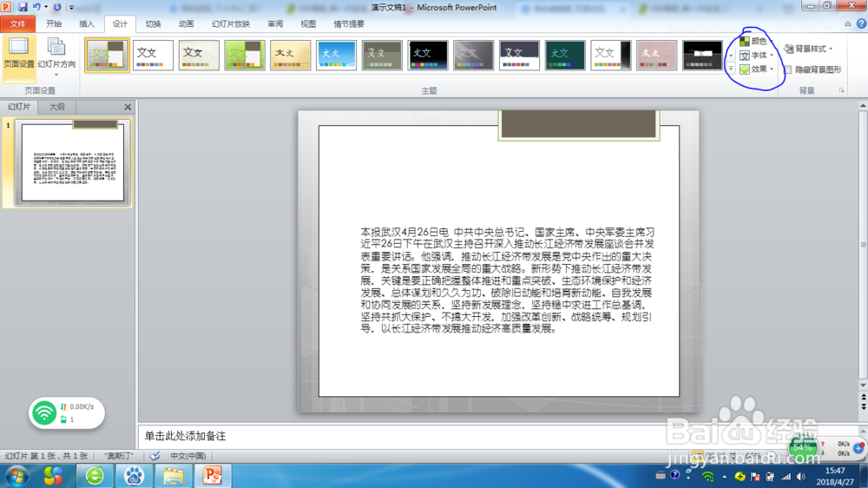This screenshot has width=868, height=488.
Task: Select slide 1 thumbnail in pane
Action: click(x=73, y=162)
